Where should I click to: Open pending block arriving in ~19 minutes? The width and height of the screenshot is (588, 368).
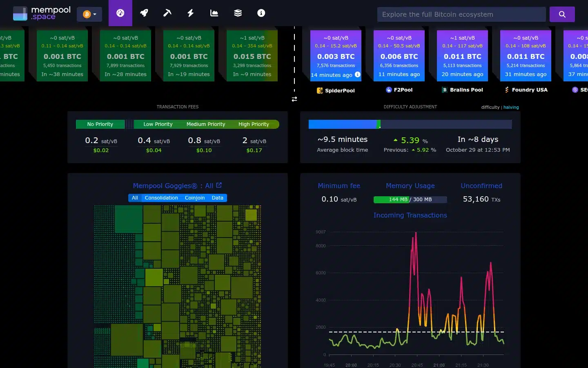(189, 56)
